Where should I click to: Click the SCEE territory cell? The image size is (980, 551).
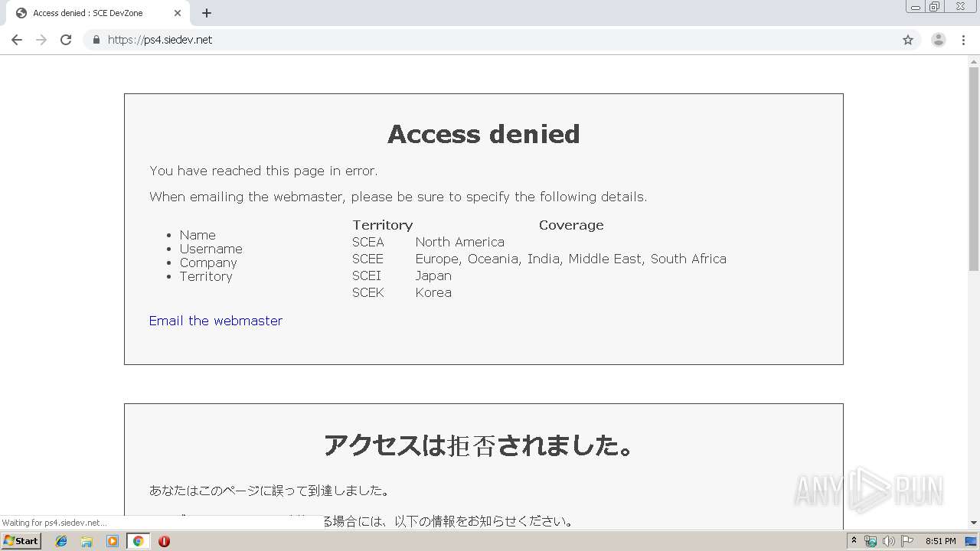coord(367,259)
